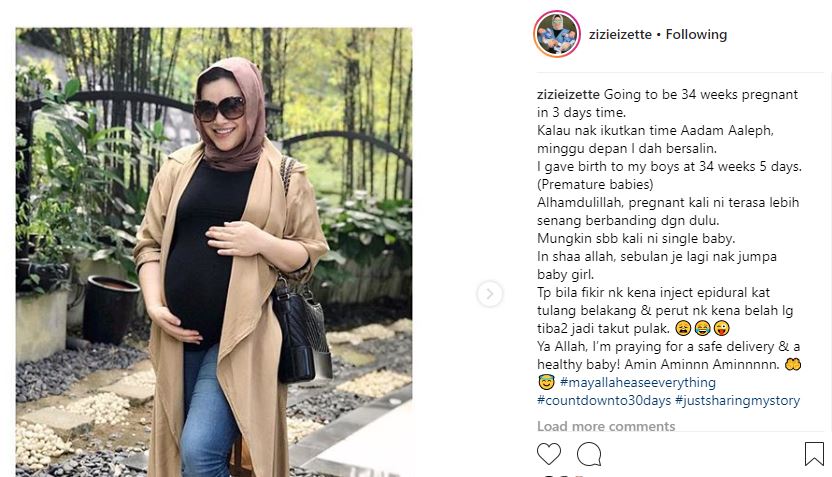
Task: Click the black handbag in the photo
Action: click(301, 332)
